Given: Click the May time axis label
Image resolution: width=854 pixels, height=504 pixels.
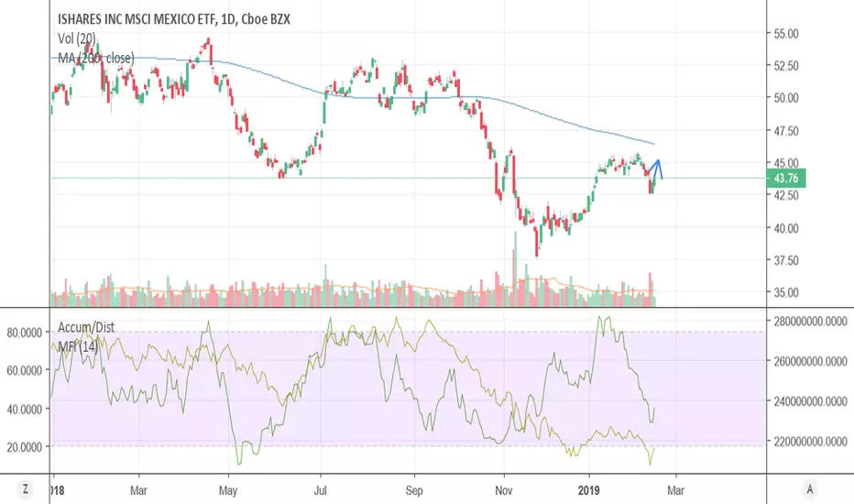Looking at the screenshot, I should 228,491.
